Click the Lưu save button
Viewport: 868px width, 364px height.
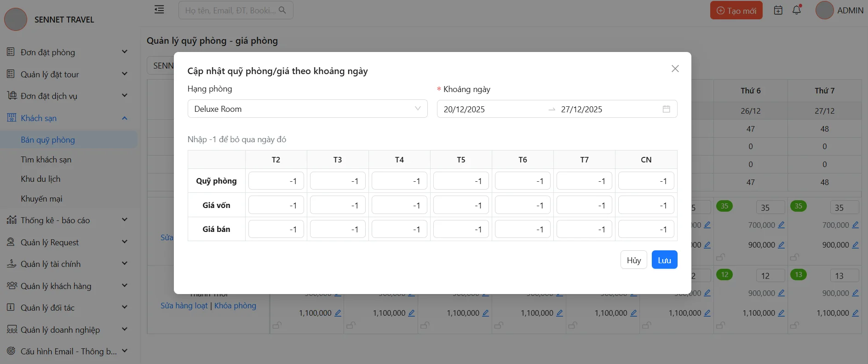[664, 260]
